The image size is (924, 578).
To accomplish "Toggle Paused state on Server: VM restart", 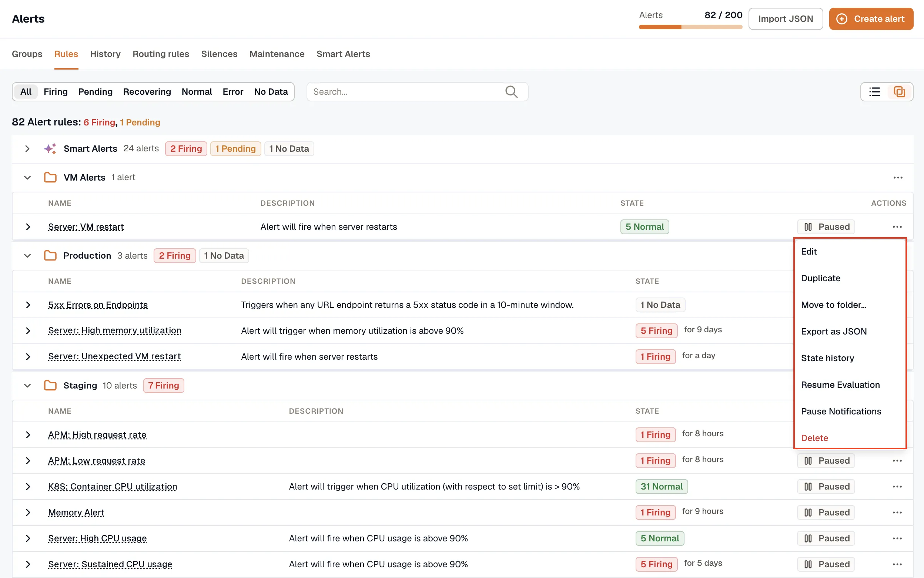I will pos(826,227).
